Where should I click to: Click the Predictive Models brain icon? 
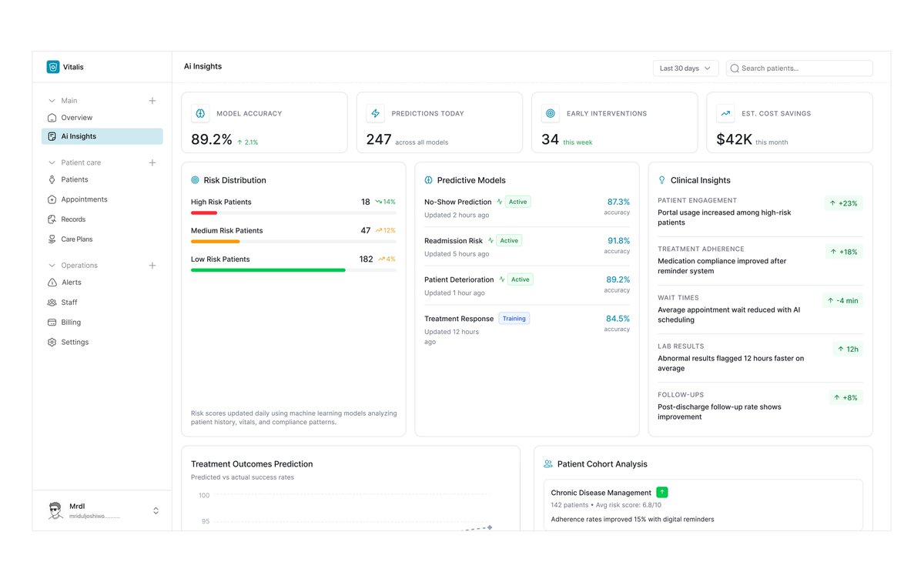point(429,180)
